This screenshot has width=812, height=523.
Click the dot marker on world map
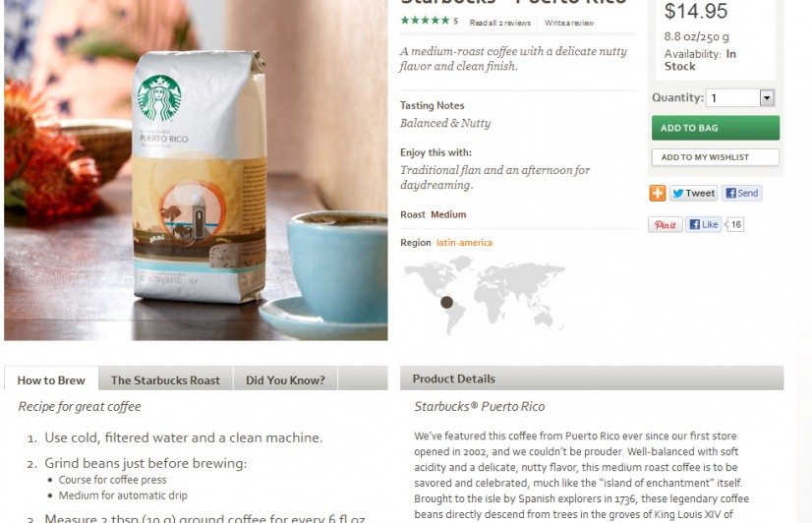pyautogui.click(x=446, y=302)
